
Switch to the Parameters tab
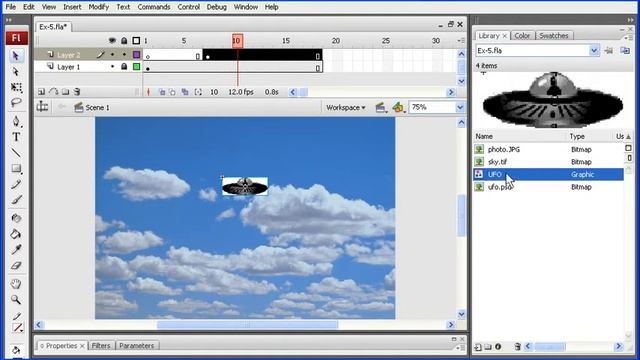pyautogui.click(x=137, y=346)
